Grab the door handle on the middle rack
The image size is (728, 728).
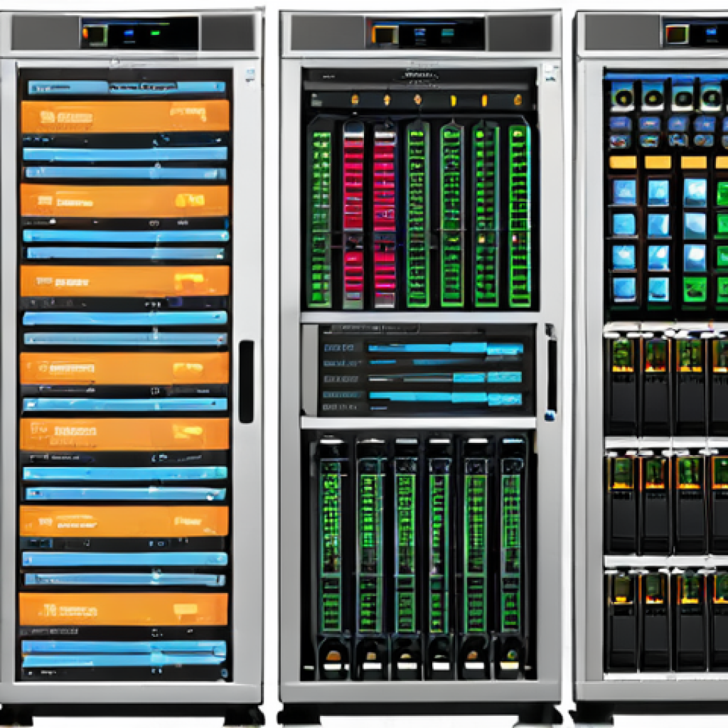point(551,371)
